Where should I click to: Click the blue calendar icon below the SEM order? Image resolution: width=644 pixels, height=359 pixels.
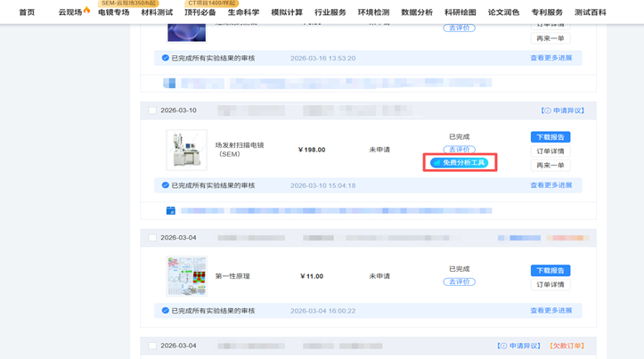[x=171, y=211]
